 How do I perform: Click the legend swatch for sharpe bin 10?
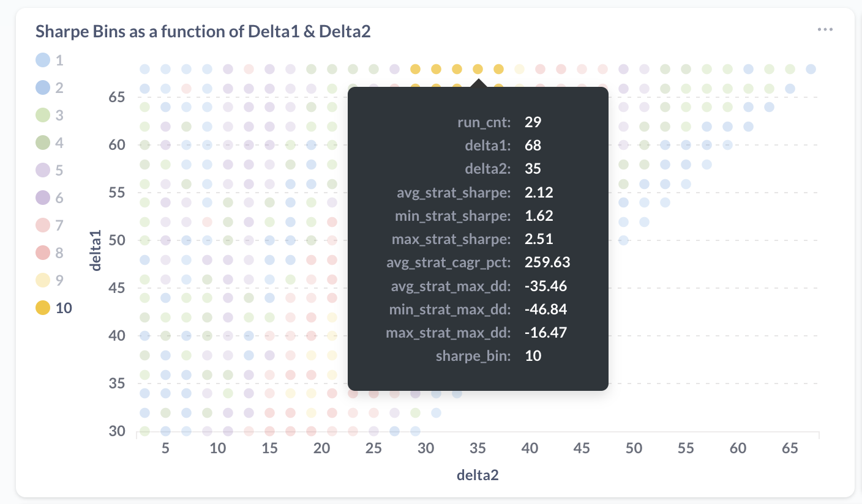42,308
